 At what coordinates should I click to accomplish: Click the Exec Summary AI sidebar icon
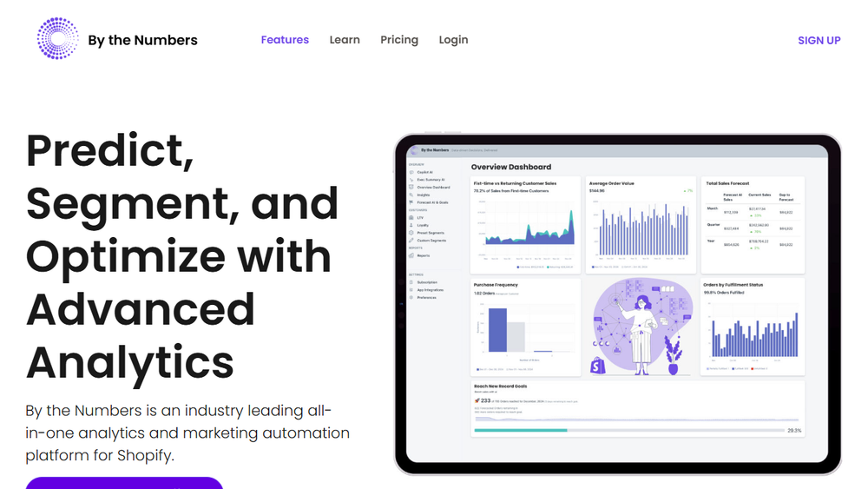[411, 180]
